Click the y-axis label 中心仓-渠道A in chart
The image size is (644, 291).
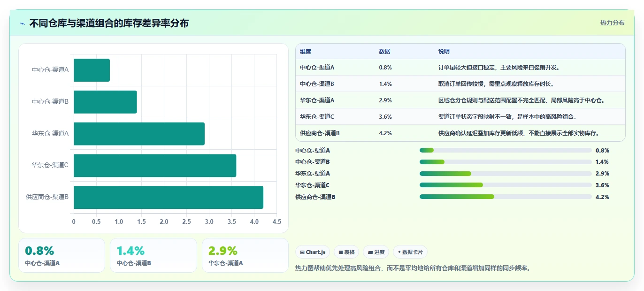pos(50,70)
